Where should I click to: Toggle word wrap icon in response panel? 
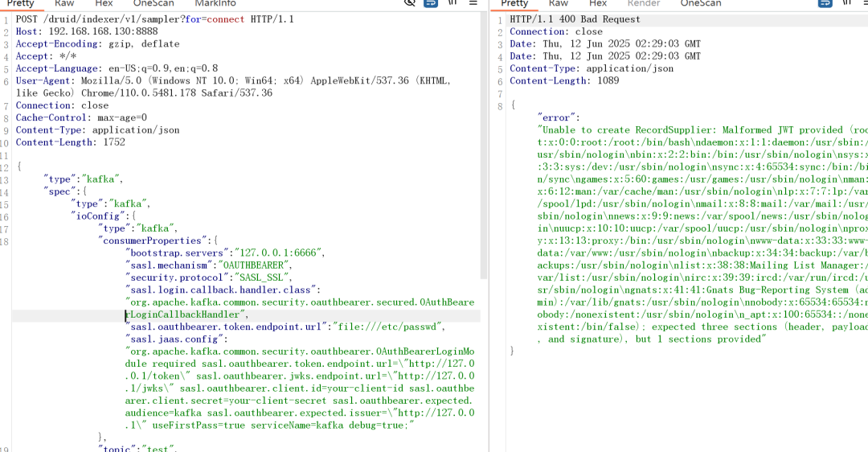825,2
